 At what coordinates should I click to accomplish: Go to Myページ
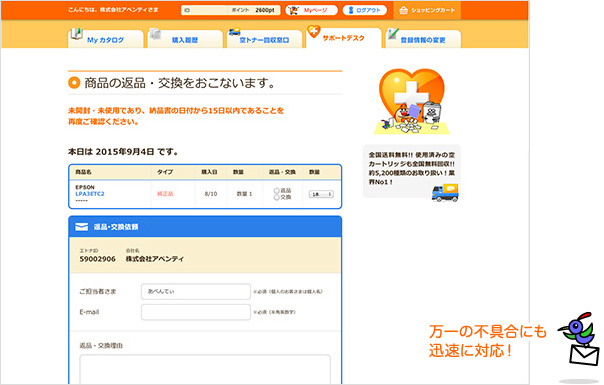tap(311, 10)
